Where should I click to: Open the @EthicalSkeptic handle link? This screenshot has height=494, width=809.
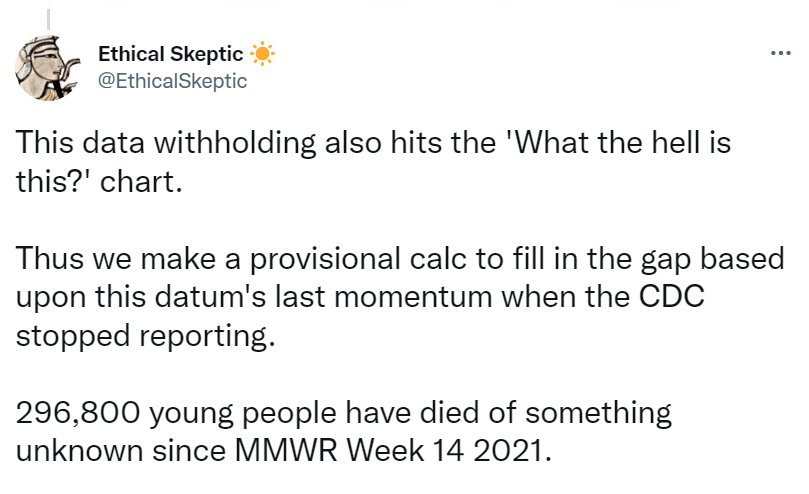[x=172, y=81]
